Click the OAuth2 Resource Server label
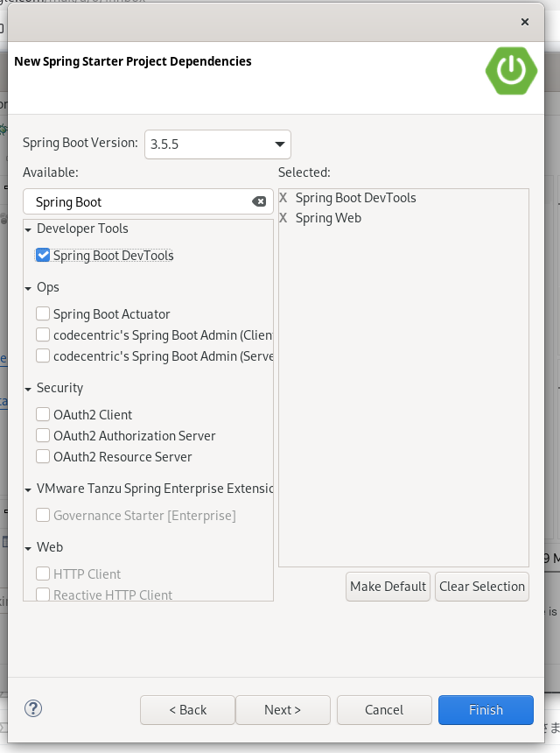This screenshot has height=753, width=560. [122, 457]
